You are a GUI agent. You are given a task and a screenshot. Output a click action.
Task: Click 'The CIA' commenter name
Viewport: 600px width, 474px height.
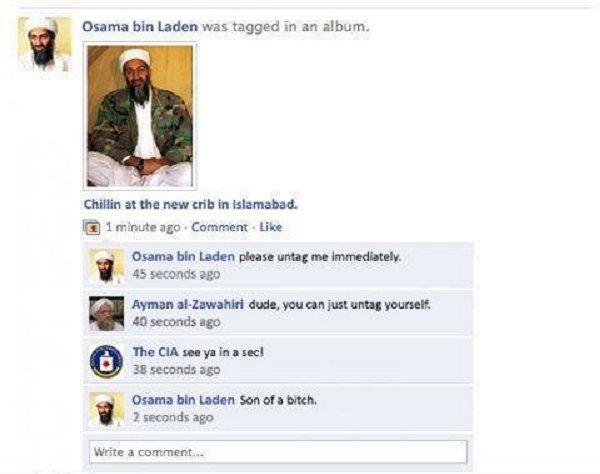[155, 352]
